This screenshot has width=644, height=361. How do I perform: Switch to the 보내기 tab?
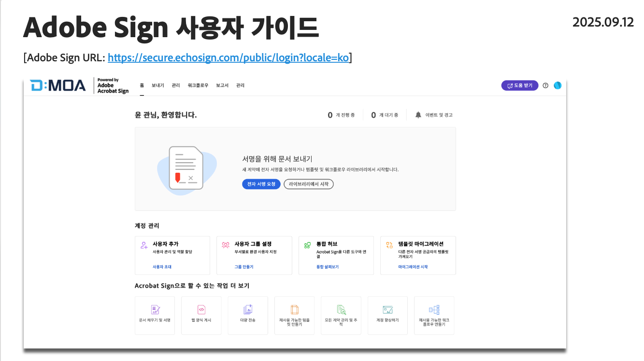click(x=157, y=85)
